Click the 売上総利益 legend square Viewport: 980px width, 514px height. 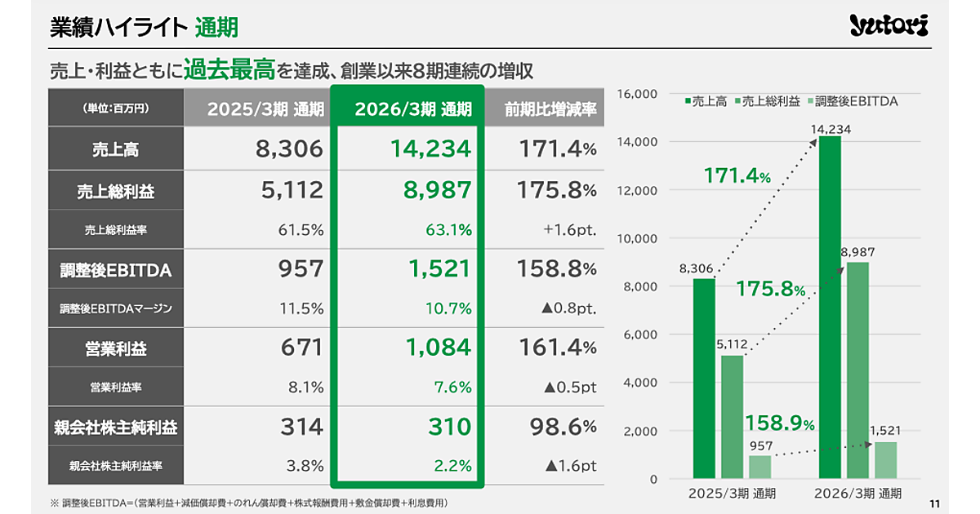pos(739,102)
